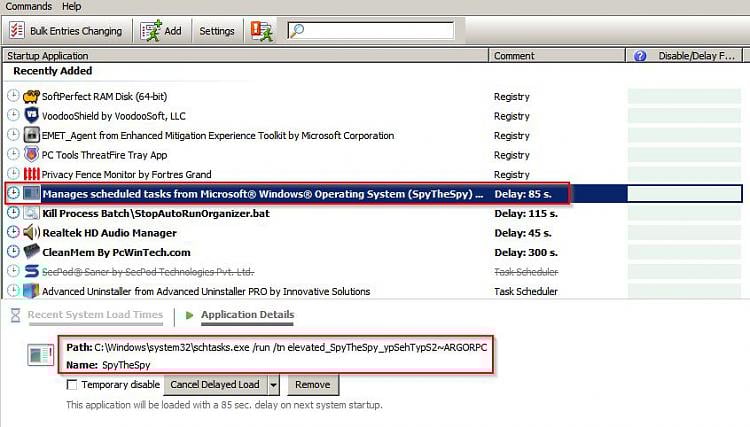Screen dimensions: 750x427
Task: Select CleanMem By PcWinTech.com entry
Action: (116, 252)
